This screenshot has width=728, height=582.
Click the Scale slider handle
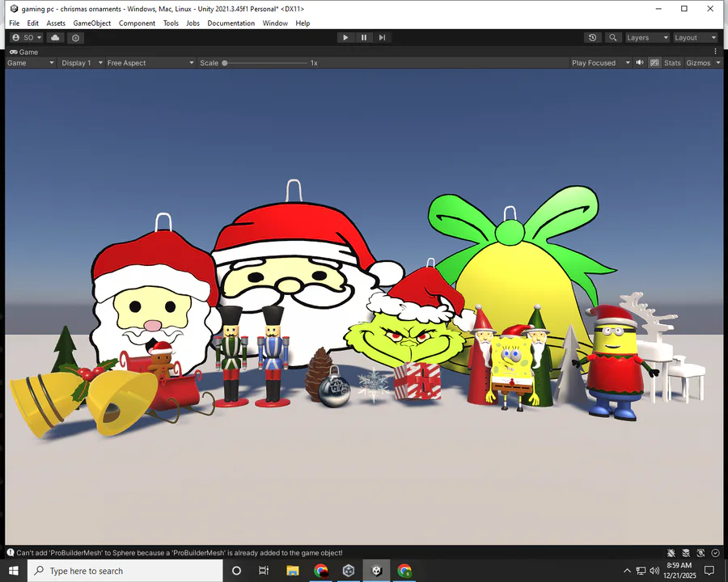point(225,63)
